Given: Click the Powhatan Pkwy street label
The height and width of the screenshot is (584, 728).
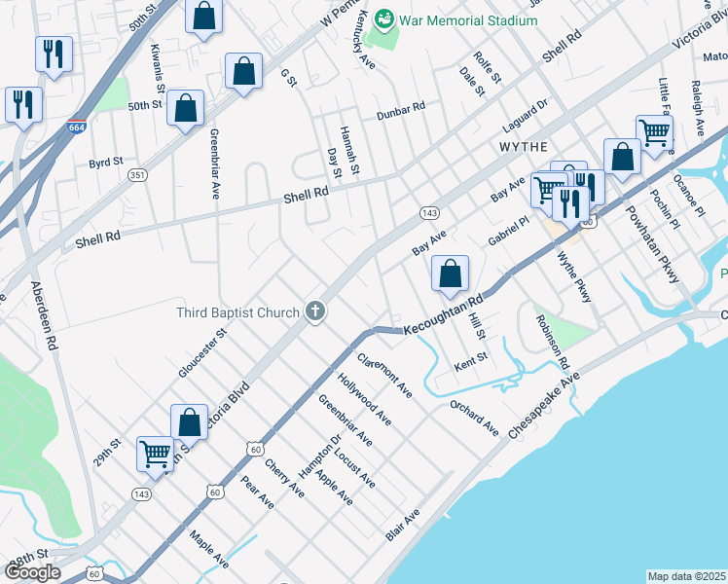Looking at the screenshot, I should pos(652,244).
